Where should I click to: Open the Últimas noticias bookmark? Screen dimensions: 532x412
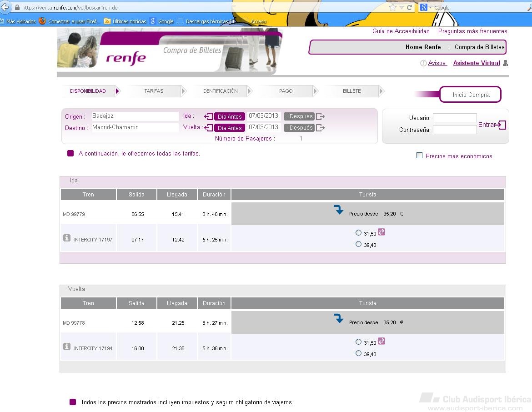pos(125,21)
